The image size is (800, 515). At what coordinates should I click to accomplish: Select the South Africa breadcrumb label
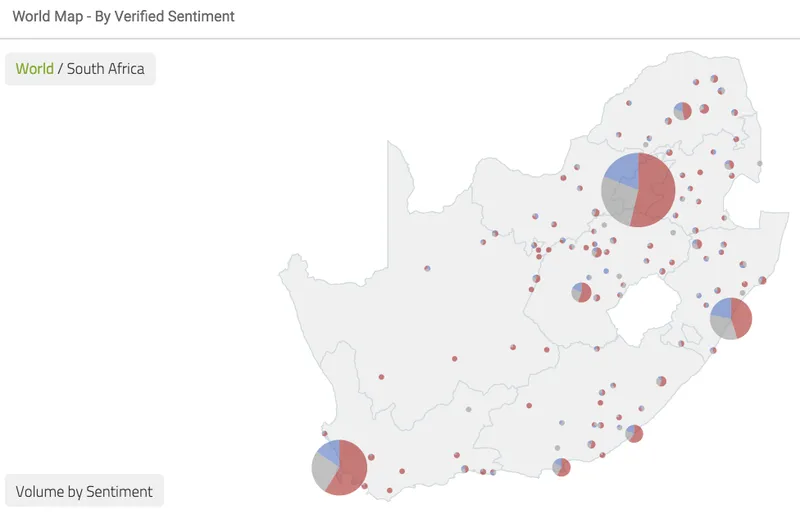click(106, 68)
